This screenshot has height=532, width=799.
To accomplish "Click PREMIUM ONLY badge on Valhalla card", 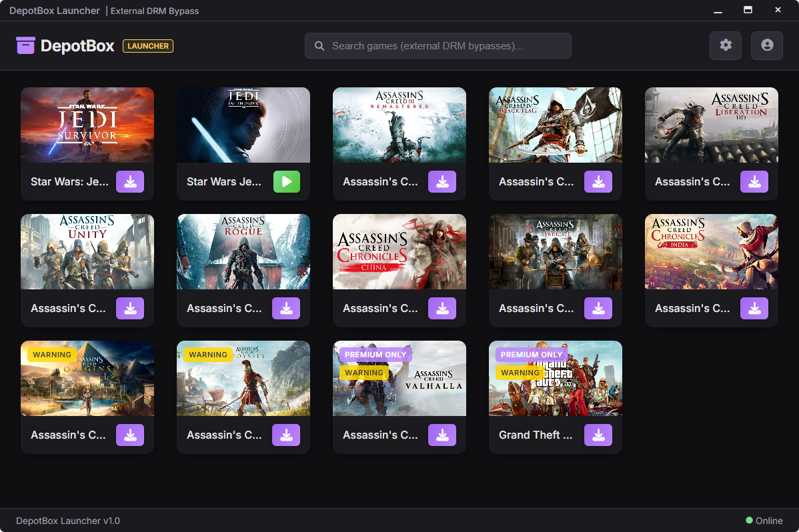I will pos(375,355).
